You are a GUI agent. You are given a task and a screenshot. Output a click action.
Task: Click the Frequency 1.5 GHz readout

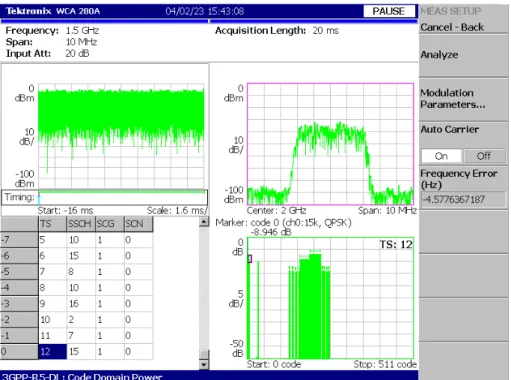point(52,31)
